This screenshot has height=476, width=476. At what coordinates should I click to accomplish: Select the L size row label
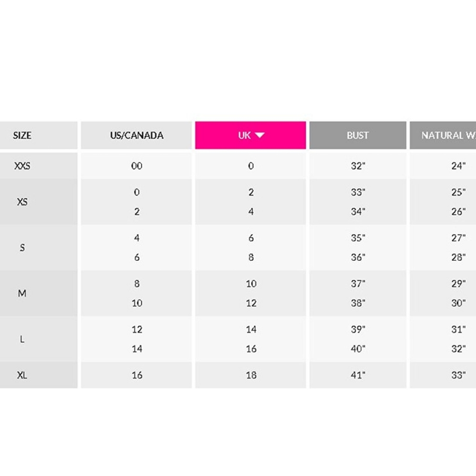[x=22, y=339]
